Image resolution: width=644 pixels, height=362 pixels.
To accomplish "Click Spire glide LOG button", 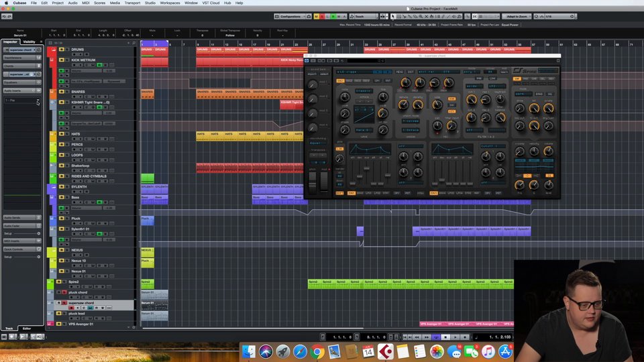I will tap(339, 149).
